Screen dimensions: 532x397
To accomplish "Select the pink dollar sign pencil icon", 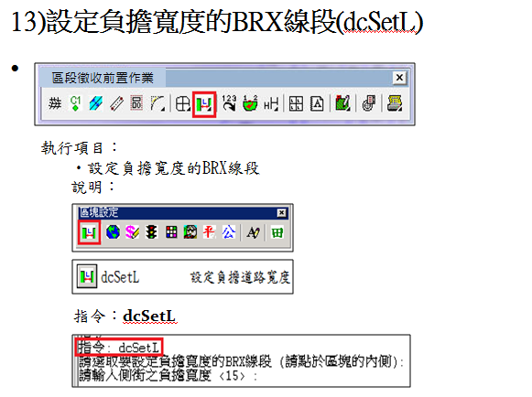I will pos(132,232).
